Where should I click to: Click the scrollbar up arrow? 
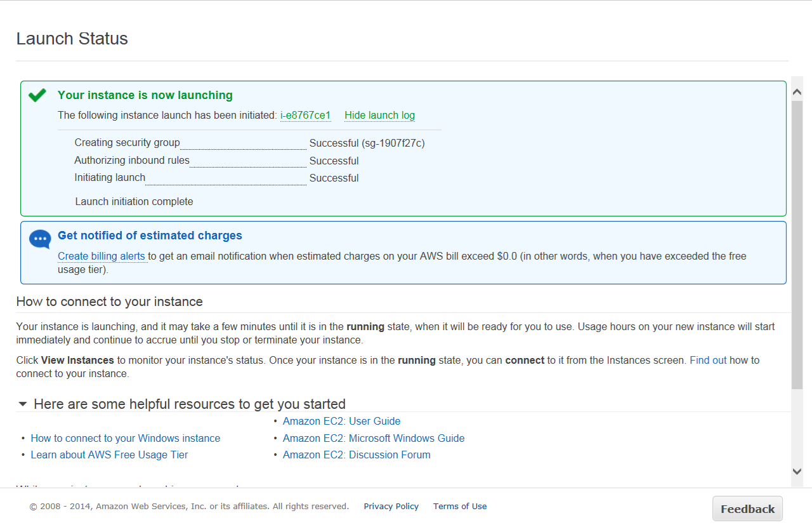[797, 92]
